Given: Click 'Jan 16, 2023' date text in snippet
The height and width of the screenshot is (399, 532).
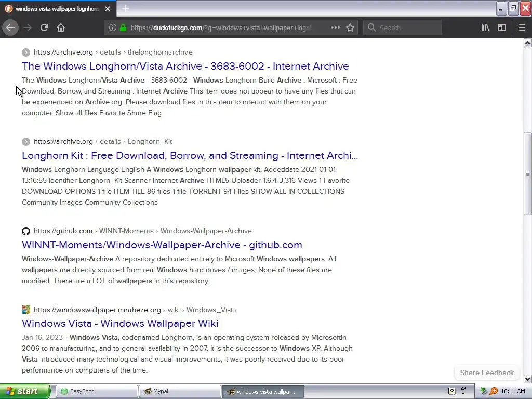Looking at the screenshot, I should click(x=43, y=337).
